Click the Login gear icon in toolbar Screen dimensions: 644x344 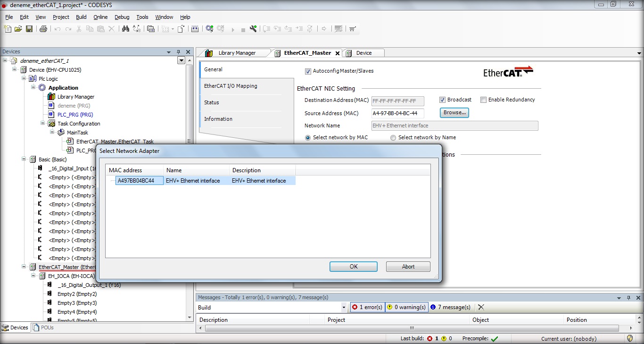[210, 29]
